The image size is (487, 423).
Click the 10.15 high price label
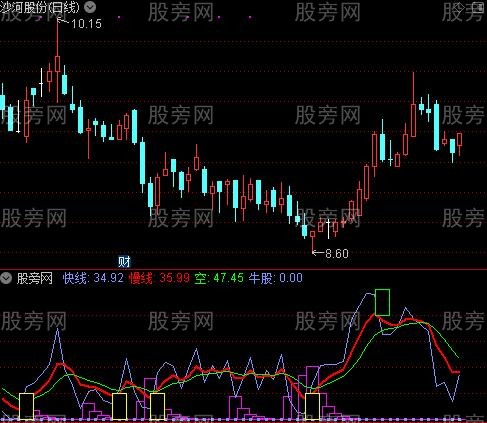86,24
